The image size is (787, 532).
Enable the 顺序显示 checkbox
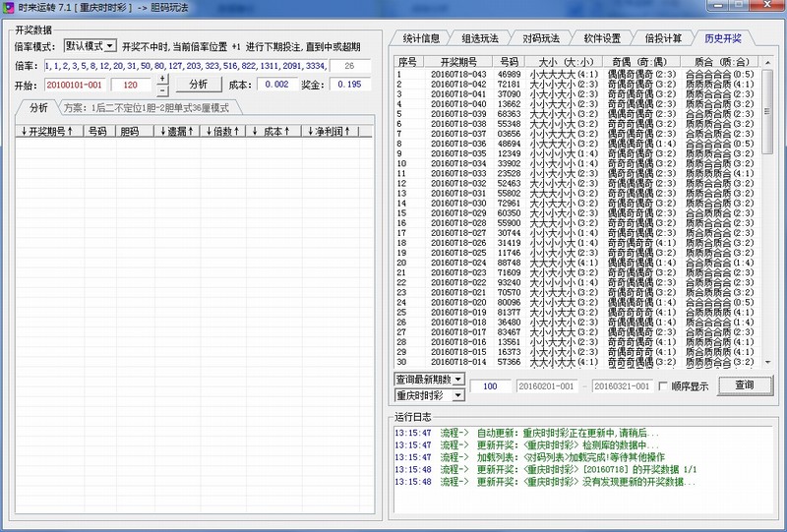(x=664, y=386)
